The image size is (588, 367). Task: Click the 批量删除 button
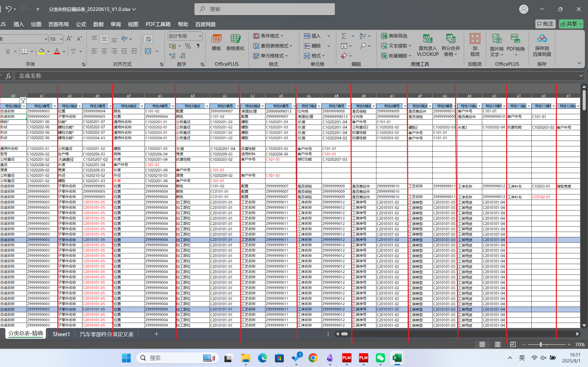click(x=396, y=56)
